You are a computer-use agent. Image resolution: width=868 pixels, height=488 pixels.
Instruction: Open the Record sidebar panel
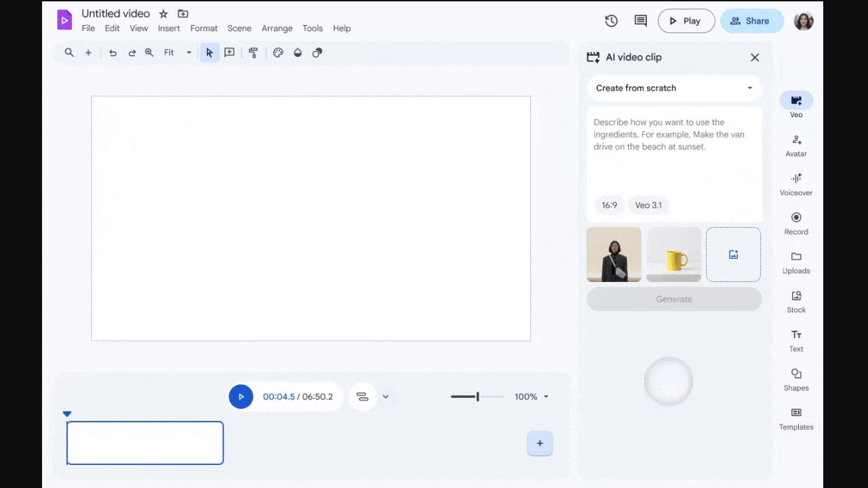pyautogui.click(x=796, y=223)
